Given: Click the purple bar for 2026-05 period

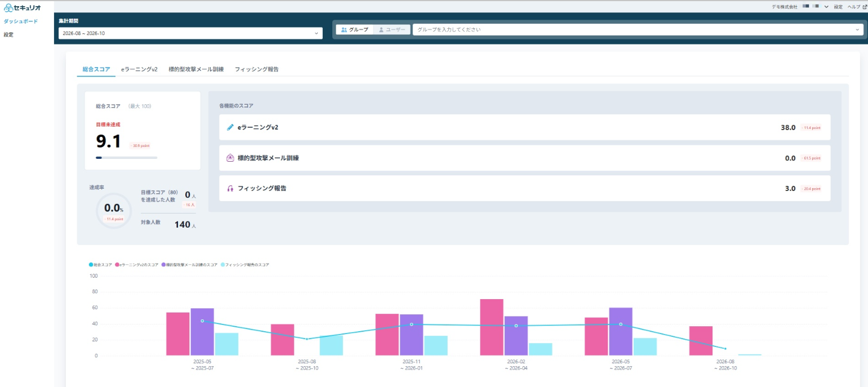Looking at the screenshot, I should pos(621,331).
